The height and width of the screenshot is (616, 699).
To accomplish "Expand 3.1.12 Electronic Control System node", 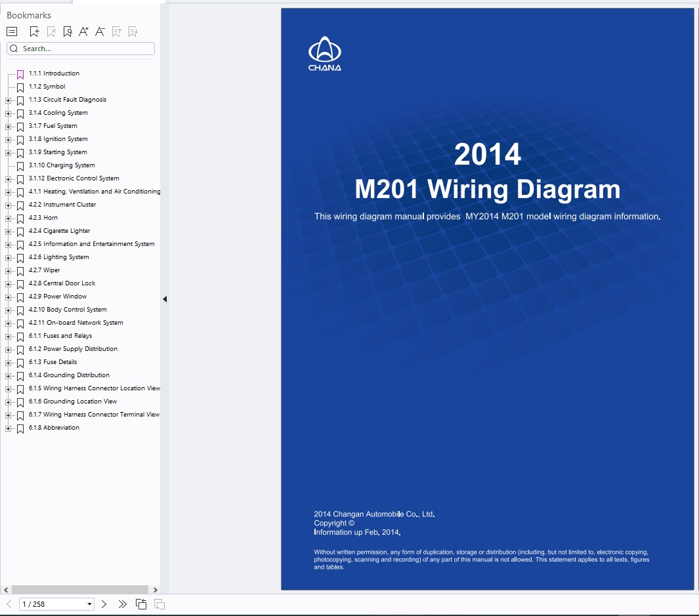I will pyautogui.click(x=8, y=179).
